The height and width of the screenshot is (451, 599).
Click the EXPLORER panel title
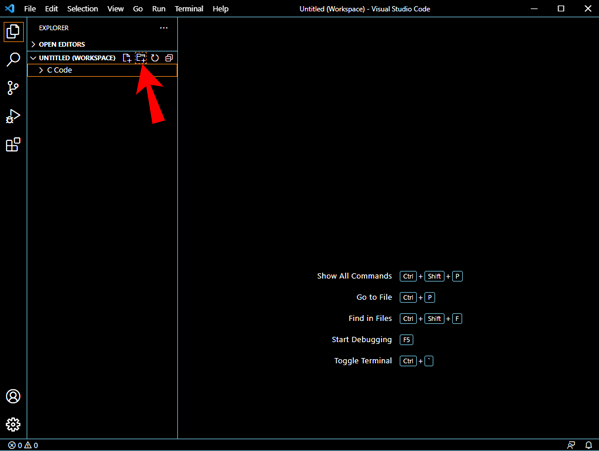pyautogui.click(x=53, y=28)
